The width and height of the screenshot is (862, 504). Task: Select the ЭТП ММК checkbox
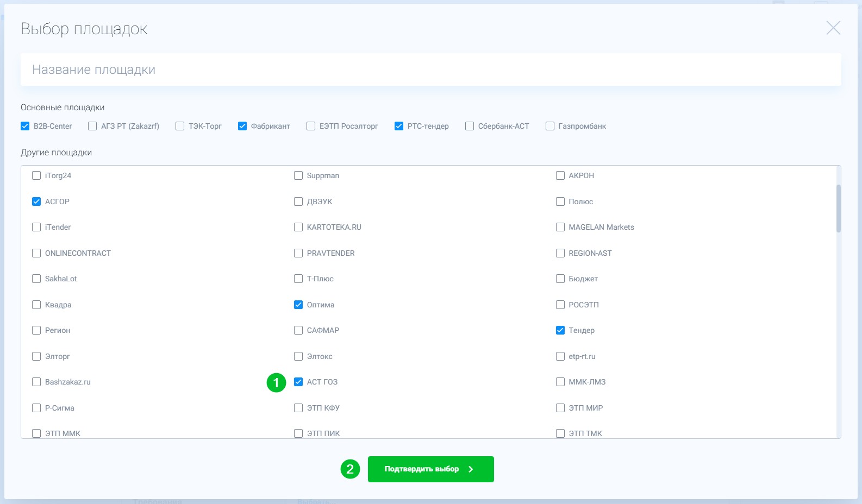tap(36, 433)
